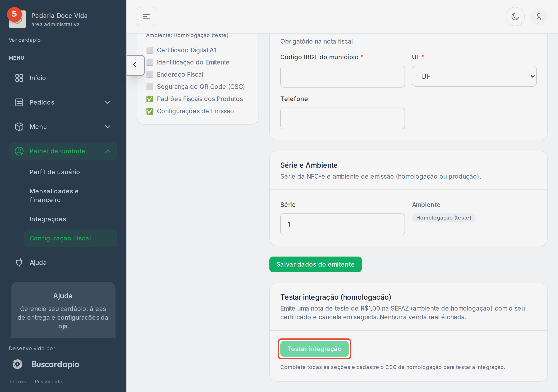Click the Buscardapio brand name
Viewport: 558px width, 392px height.
(x=55, y=364)
